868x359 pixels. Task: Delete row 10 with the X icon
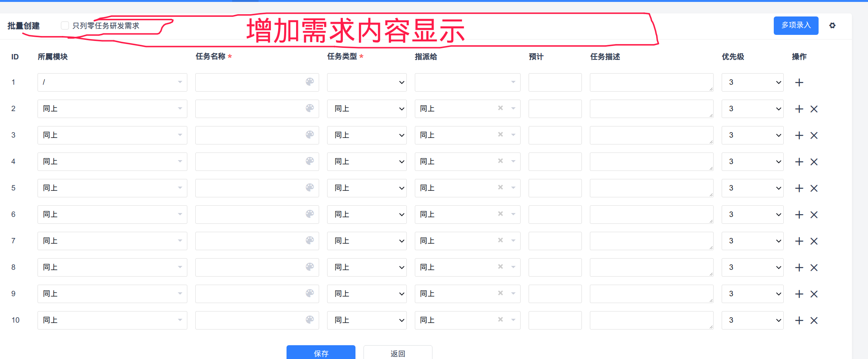814,320
